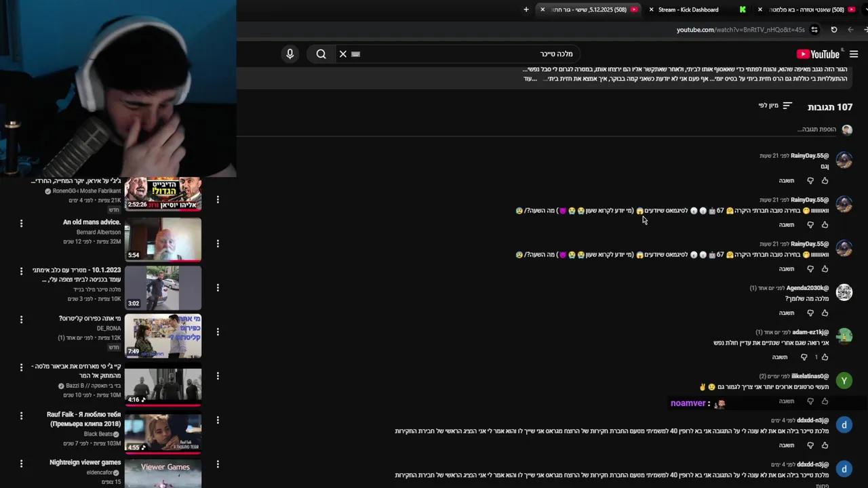Open RainyDay.55 avatar on the 'וגם' comment
Viewport: 868px width, 488px height.
pyautogui.click(x=844, y=160)
